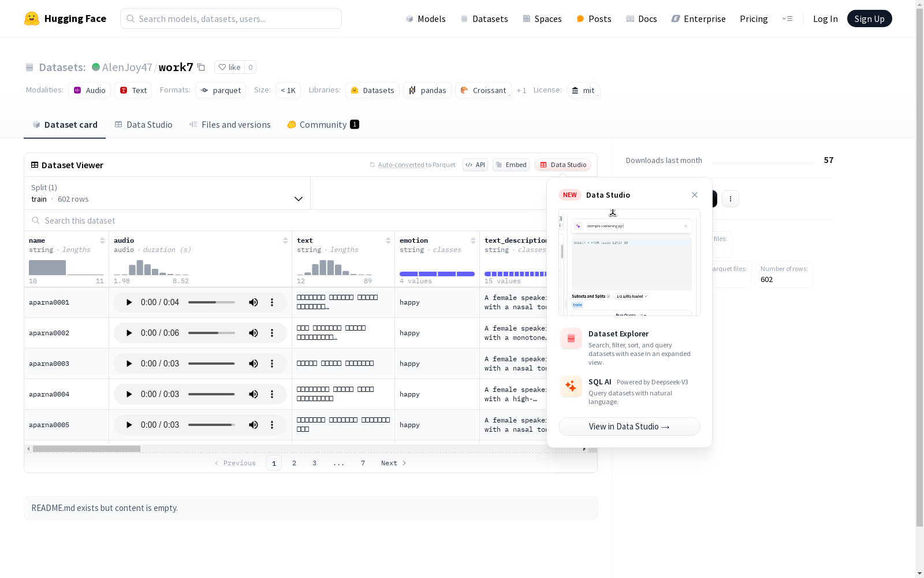The height and width of the screenshot is (578, 924).
Task: Open Docs in top navigation
Action: 641,18
